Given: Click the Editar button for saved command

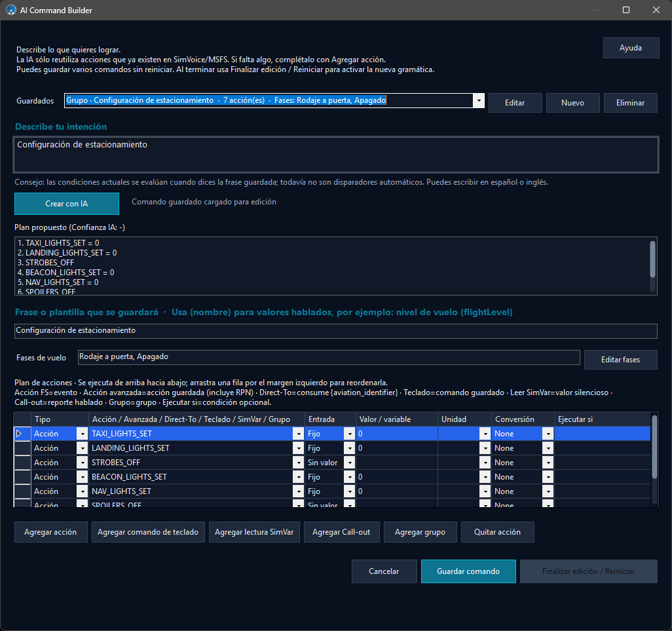Looking at the screenshot, I should point(515,103).
